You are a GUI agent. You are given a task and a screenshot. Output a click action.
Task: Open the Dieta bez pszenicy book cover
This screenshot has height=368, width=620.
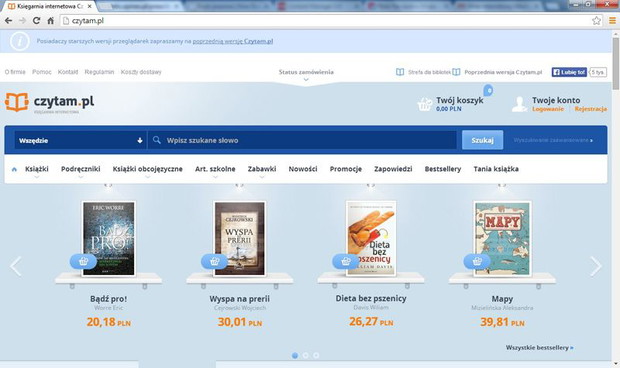click(371, 238)
